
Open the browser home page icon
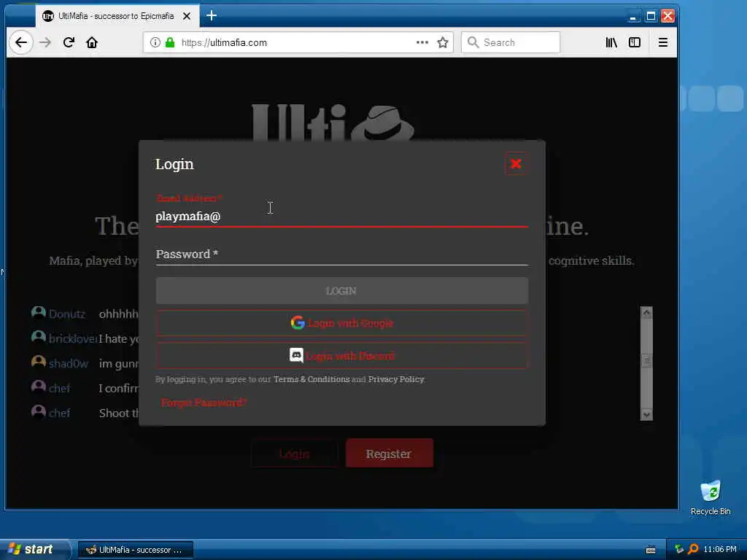[92, 43]
